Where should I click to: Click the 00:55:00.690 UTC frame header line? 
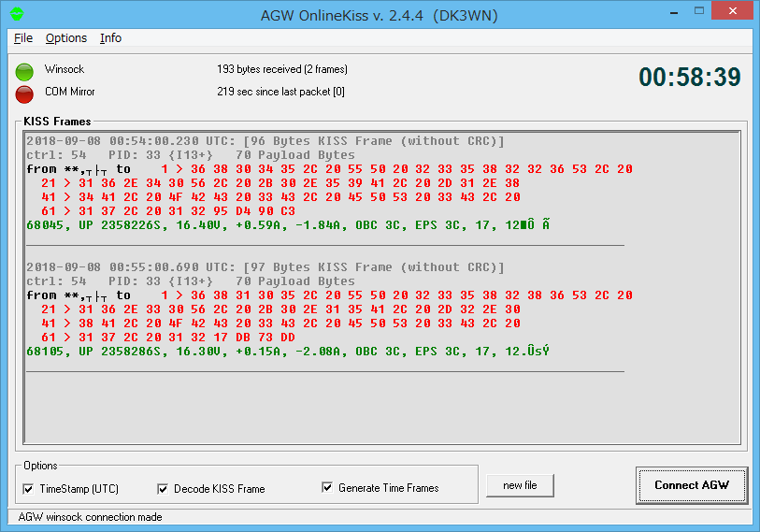coord(265,267)
